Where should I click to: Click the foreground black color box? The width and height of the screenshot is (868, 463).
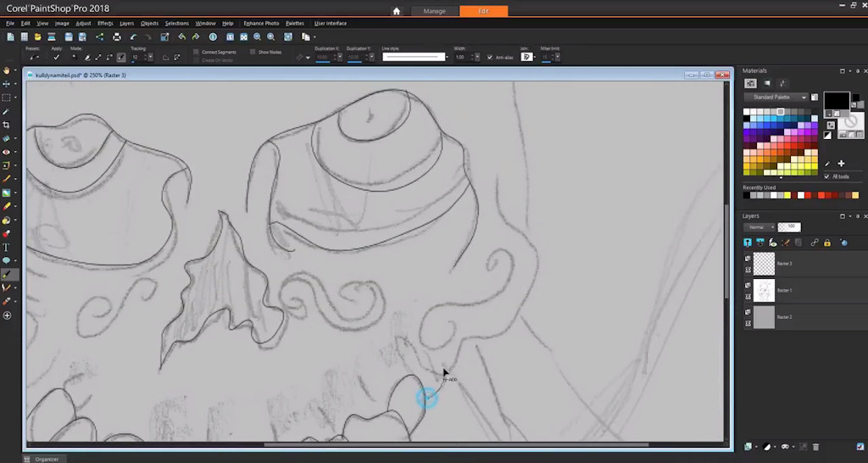pyautogui.click(x=837, y=101)
